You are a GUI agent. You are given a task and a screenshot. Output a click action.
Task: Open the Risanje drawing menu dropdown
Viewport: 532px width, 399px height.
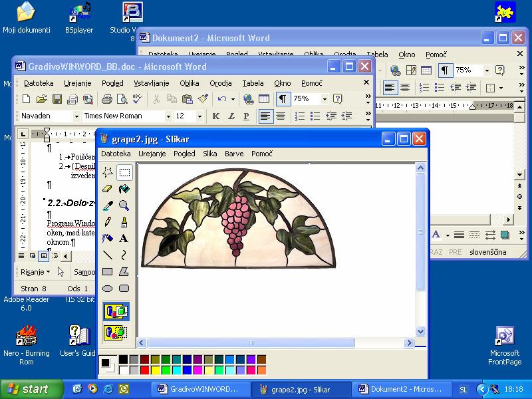(35, 272)
